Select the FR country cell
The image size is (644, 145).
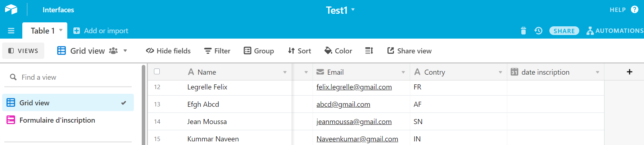pos(458,87)
